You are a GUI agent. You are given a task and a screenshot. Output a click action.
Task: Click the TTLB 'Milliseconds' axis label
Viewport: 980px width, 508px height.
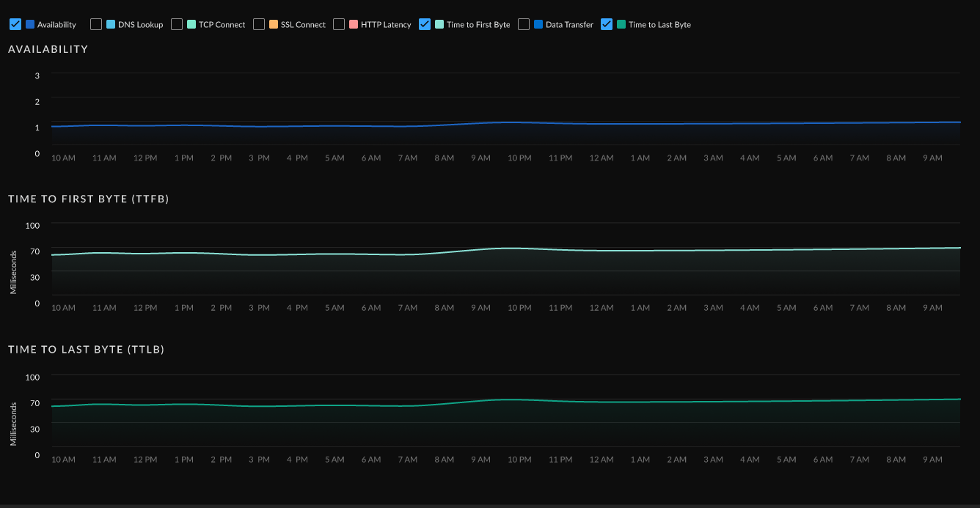click(x=13, y=423)
